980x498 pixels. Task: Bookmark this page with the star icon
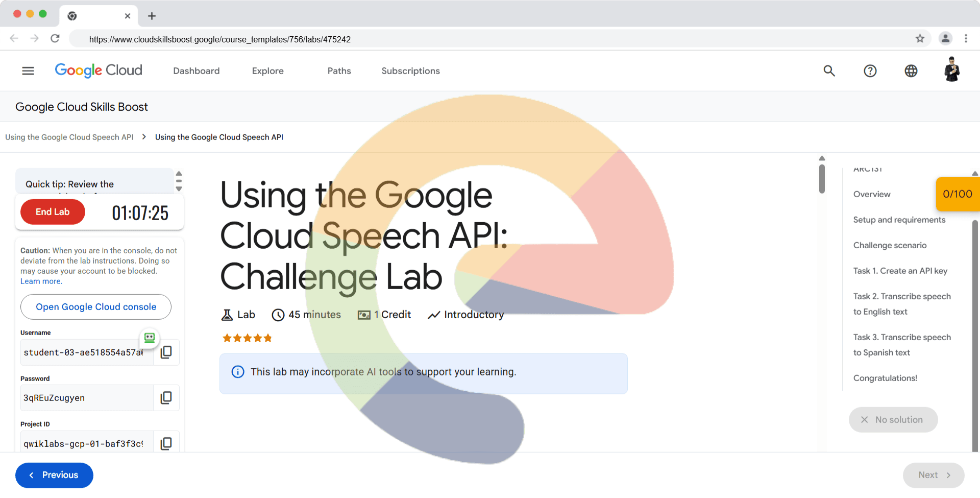point(920,39)
